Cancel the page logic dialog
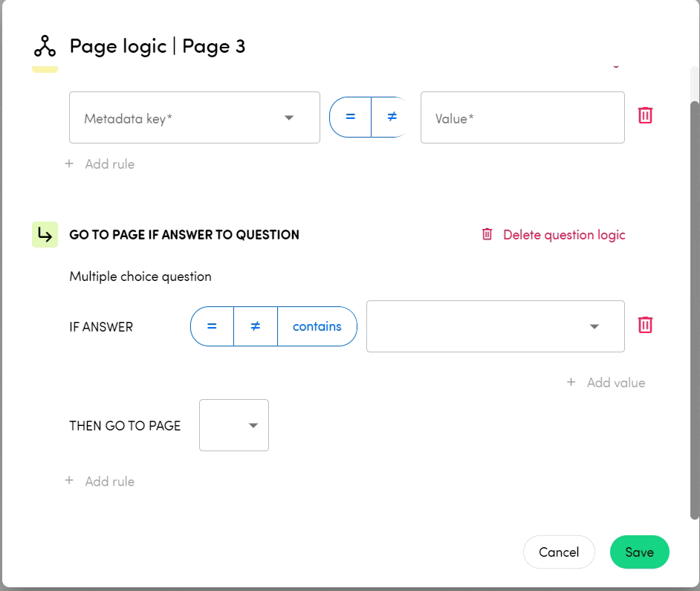 [x=559, y=552]
